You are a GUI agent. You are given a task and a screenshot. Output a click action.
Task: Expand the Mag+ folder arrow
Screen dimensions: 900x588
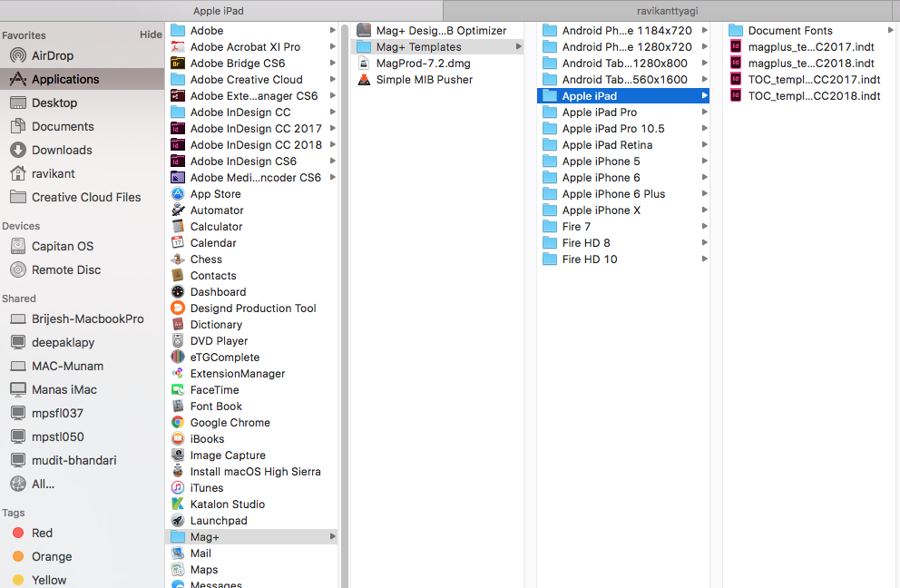[333, 537]
